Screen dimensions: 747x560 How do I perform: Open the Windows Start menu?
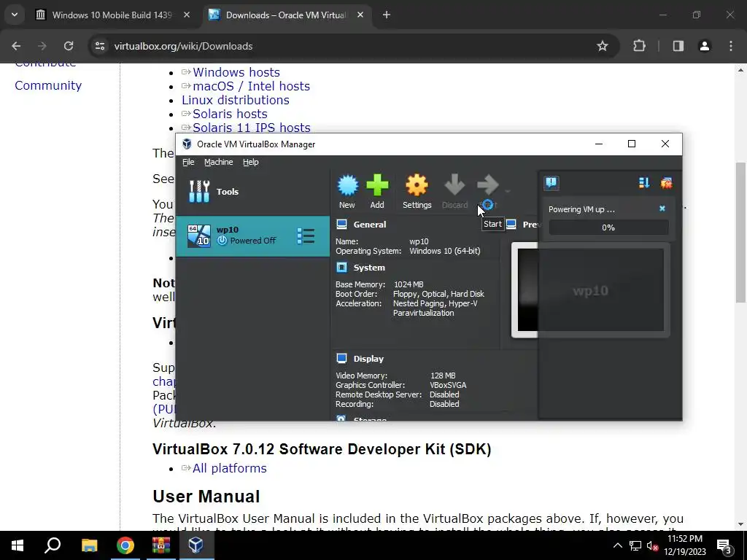(18, 545)
